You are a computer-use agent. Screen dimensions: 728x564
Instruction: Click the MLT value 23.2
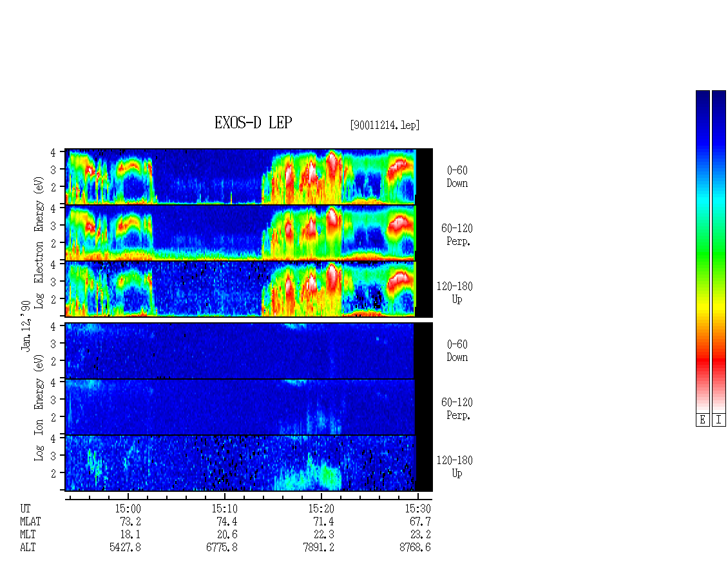coord(420,535)
